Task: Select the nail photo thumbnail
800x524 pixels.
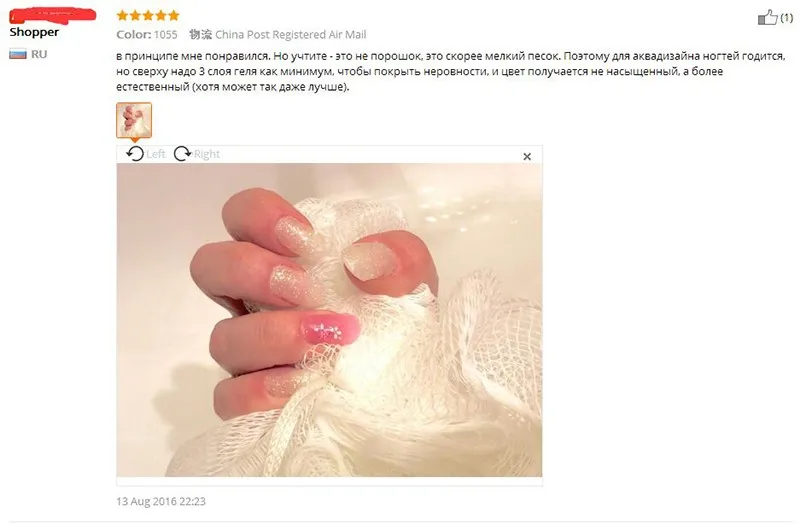Action: pos(134,120)
